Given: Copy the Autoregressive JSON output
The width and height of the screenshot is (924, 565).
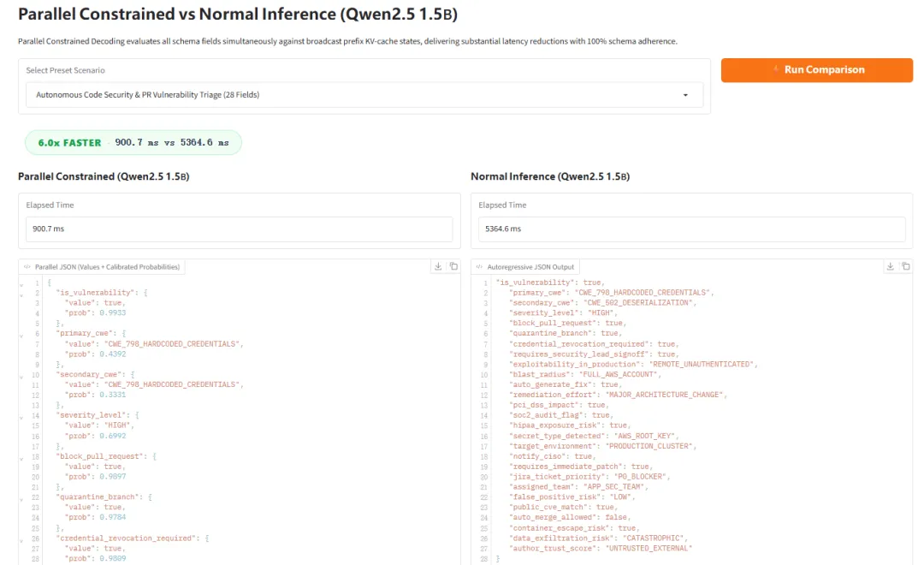Looking at the screenshot, I should pyautogui.click(x=906, y=266).
